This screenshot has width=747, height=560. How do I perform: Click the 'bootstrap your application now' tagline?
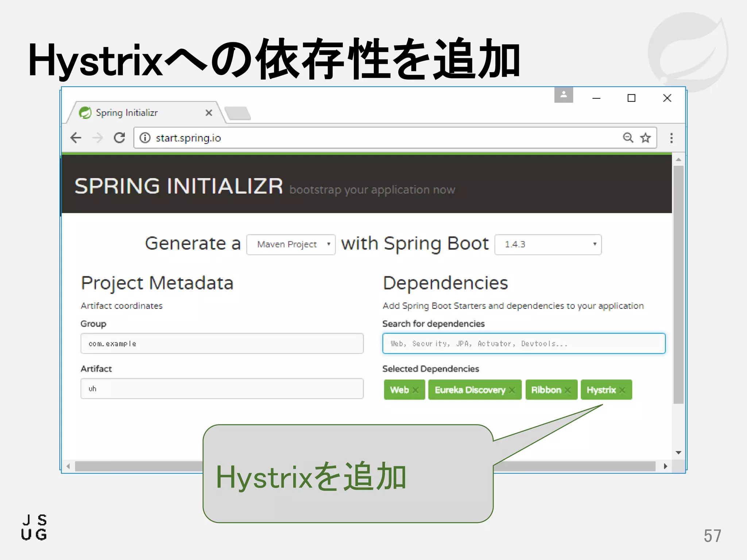372,190
